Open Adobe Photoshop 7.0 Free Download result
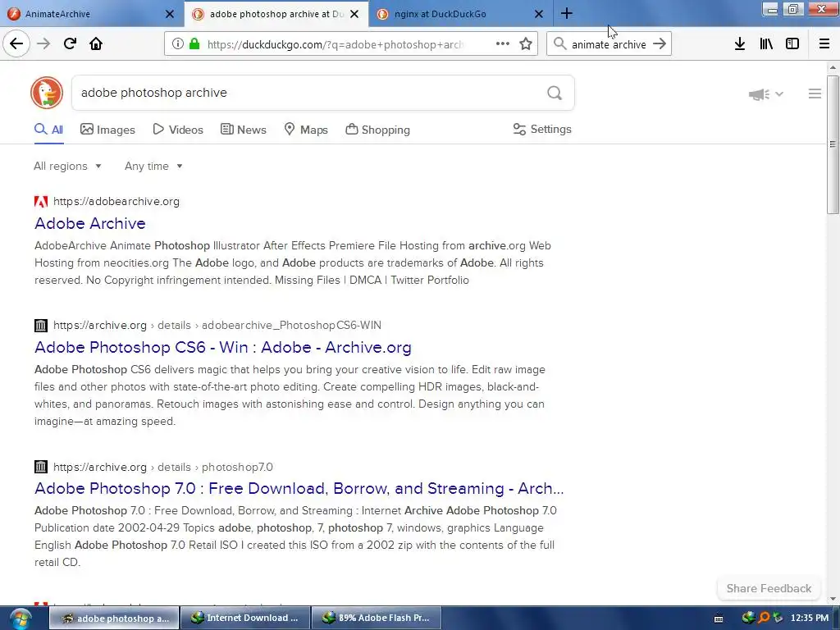Image resolution: width=840 pixels, height=630 pixels. coord(299,489)
